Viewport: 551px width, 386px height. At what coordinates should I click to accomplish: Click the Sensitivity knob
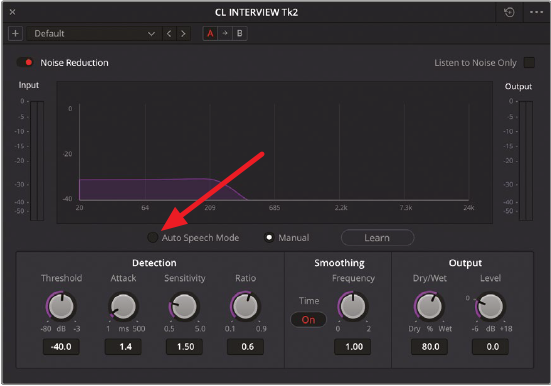pos(184,306)
